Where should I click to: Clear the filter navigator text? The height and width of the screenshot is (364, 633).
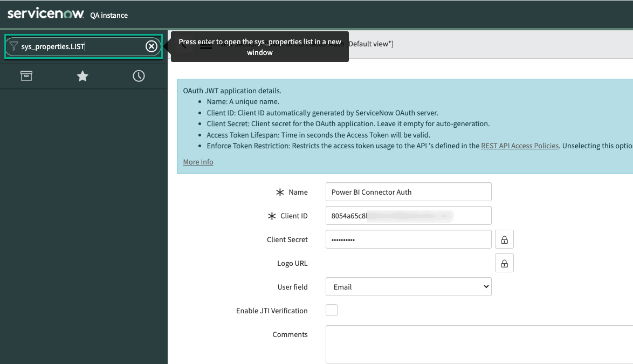(152, 46)
